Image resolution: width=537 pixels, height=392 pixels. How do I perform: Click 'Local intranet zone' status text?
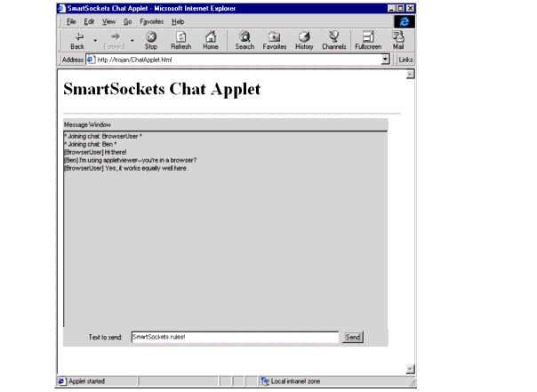295,381
